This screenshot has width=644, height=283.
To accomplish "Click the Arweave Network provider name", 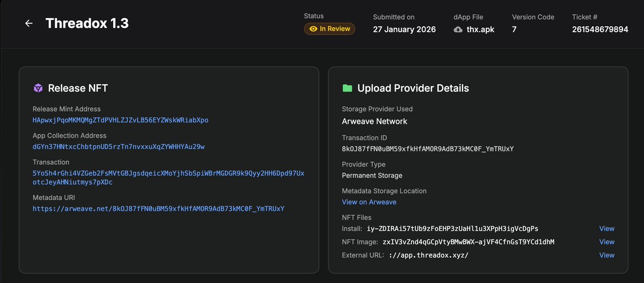I will point(375,121).
